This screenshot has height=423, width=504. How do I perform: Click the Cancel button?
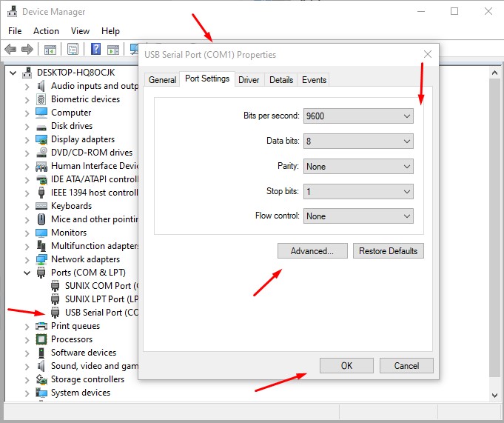(x=406, y=366)
